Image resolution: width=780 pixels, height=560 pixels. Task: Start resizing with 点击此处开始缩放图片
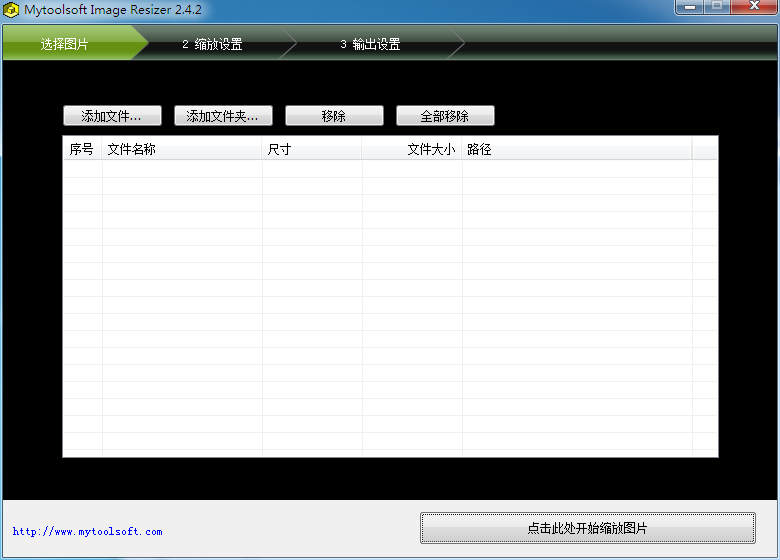pyautogui.click(x=587, y=528)
